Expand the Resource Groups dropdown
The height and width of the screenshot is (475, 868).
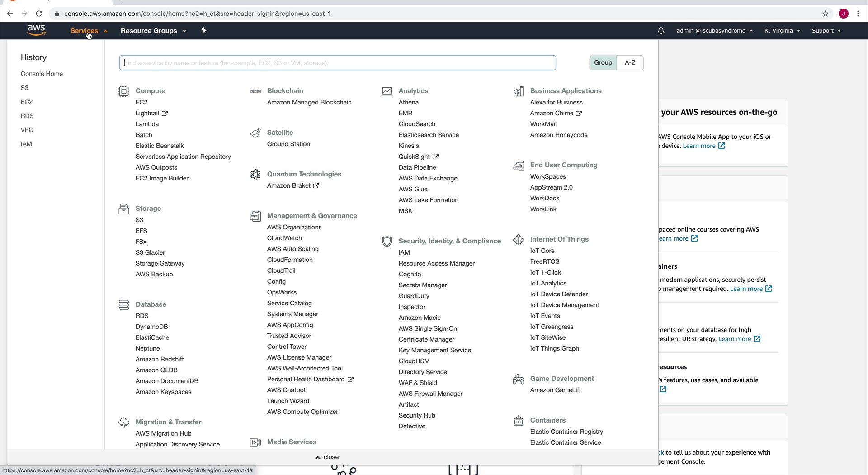154,31
